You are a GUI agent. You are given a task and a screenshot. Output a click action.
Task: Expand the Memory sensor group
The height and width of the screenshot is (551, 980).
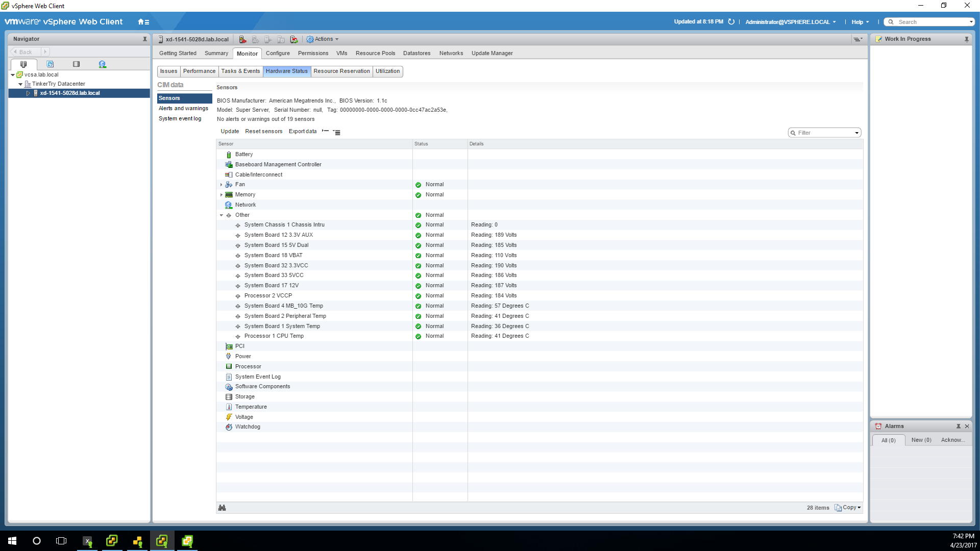coord(221,195)
